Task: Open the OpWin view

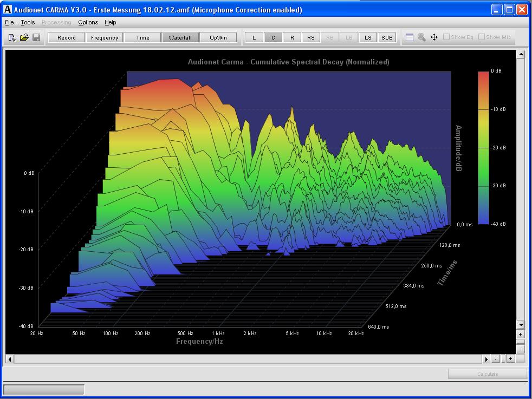Action: (x=218, y=37)
